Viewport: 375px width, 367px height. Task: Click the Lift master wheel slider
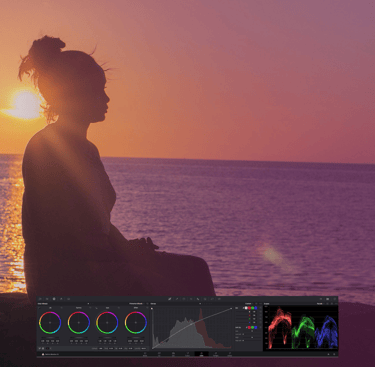pos(50,338)
